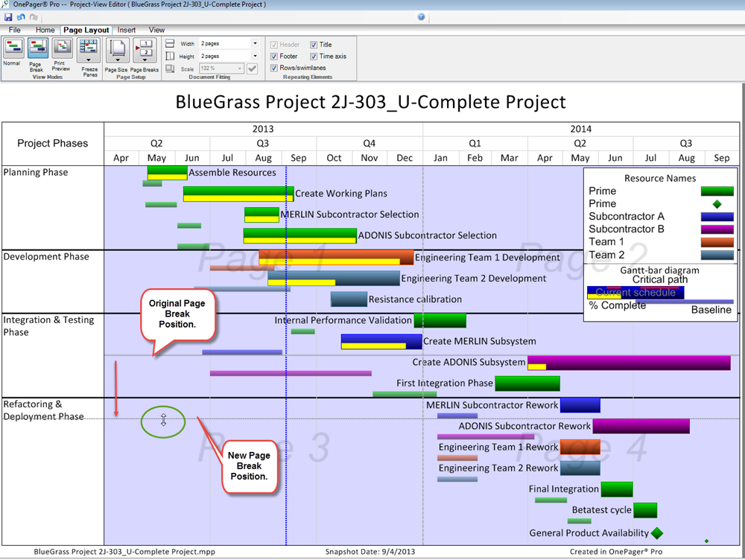Select the Development Phase swimlane label
This screenshot has height=560, width=745.
click(x=46, y=256)
